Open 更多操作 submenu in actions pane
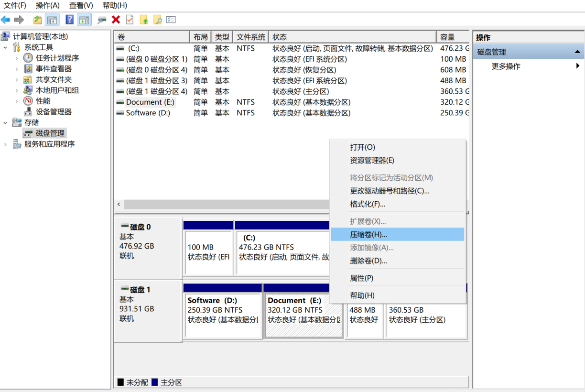The height and width of the screenshot is (392, 585). click(x=506, y=66)
